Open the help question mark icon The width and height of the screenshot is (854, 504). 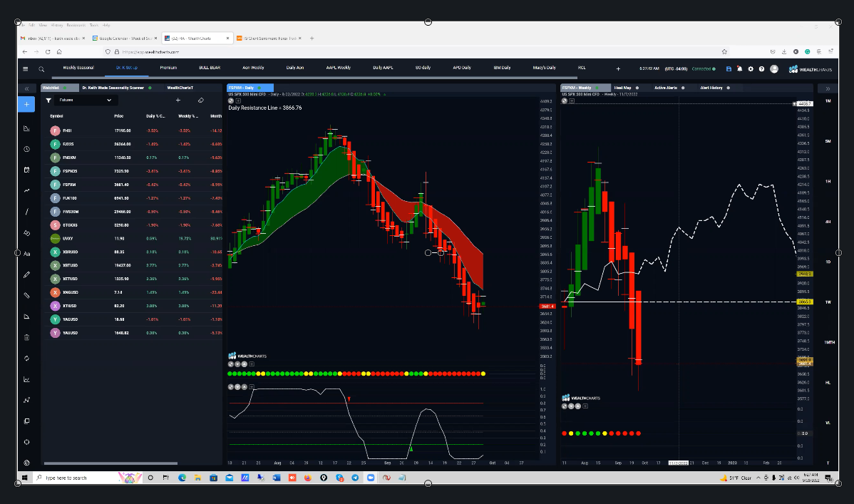click(761, 68)
